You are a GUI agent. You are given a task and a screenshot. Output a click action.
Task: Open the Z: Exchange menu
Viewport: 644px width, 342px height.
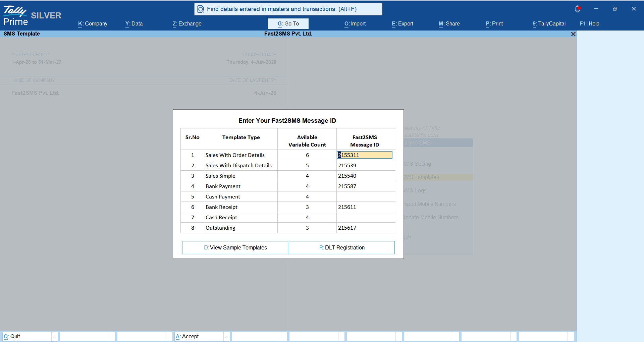187,24
